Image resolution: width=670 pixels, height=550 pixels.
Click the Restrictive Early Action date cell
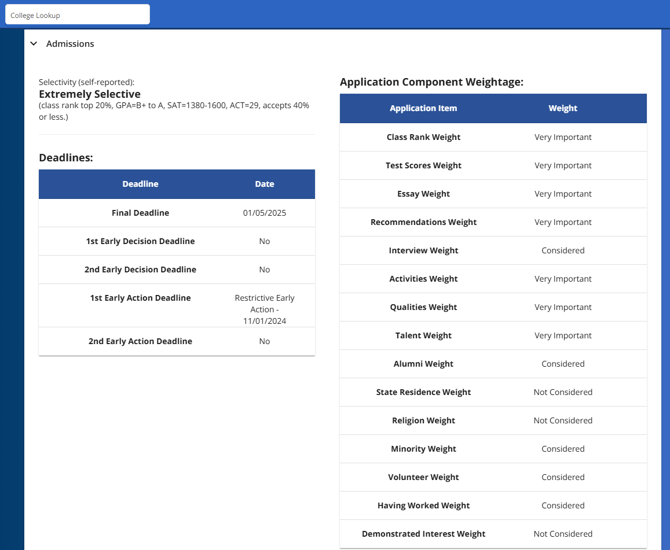(264, 309)
